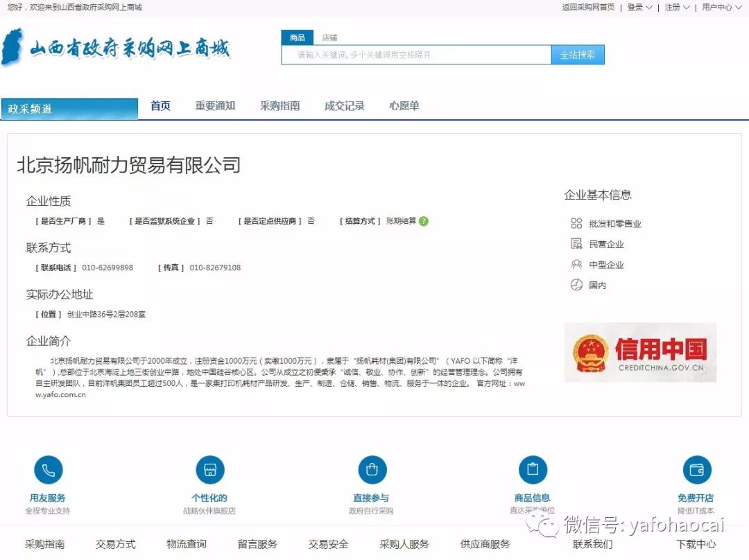Click the clipboard icon above 商品信息
This screenshot has width=749, height=560.
pyautogui.click(x=533, y=470)
